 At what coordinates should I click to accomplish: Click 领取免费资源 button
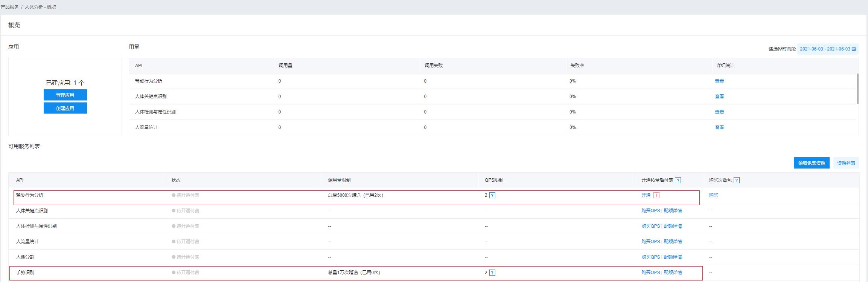pyautogui.click(x=812, y=163)
